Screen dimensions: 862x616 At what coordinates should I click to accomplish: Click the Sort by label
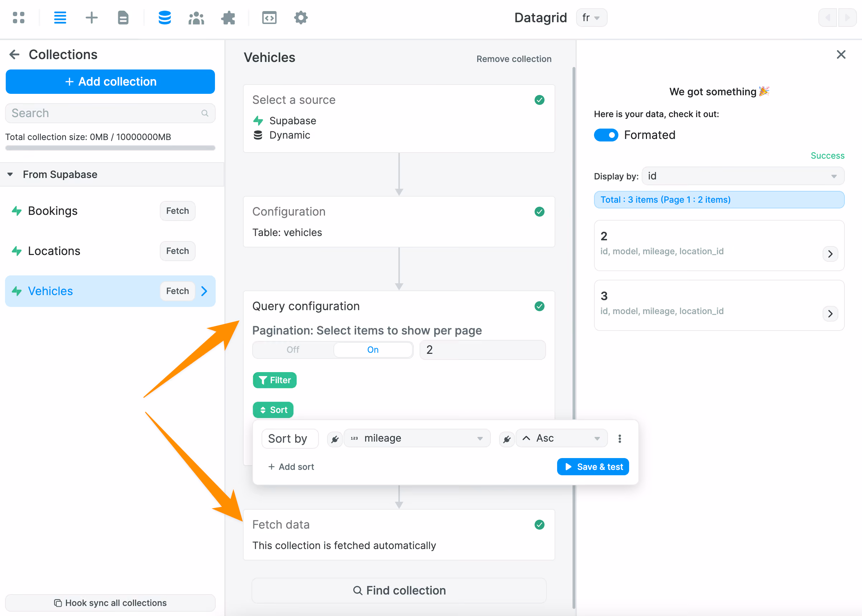tap(290, 439)
